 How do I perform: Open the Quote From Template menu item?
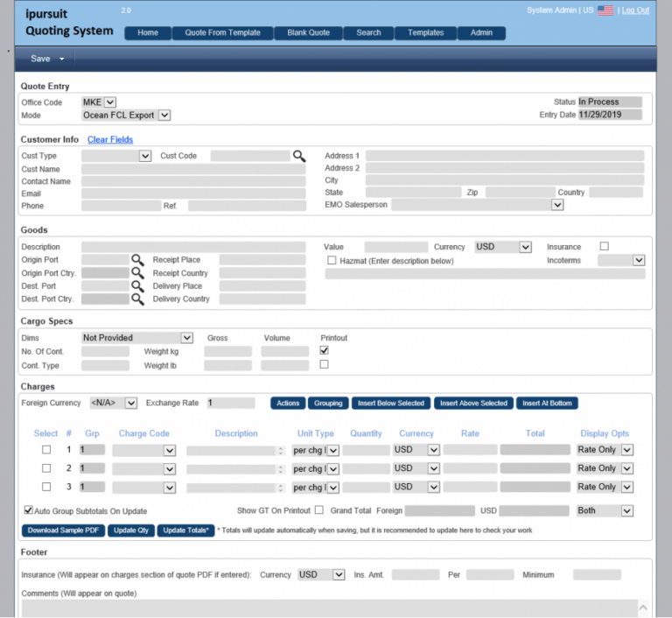click(222, 33)
